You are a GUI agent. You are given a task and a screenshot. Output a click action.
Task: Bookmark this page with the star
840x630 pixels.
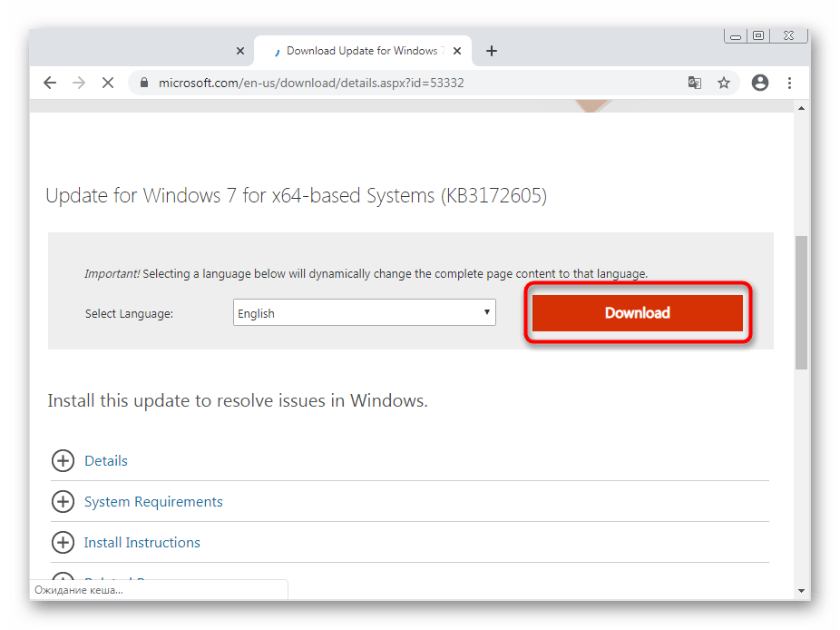coord(724,83)
